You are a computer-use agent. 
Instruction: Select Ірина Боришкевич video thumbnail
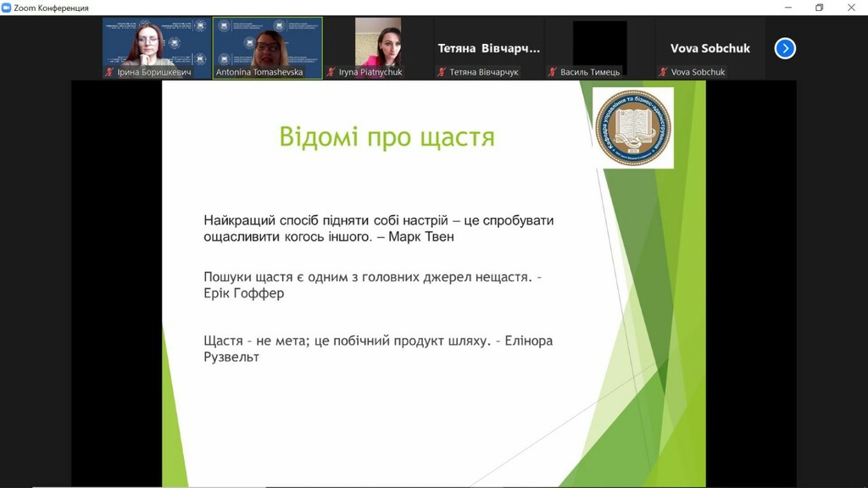(157, 48)
